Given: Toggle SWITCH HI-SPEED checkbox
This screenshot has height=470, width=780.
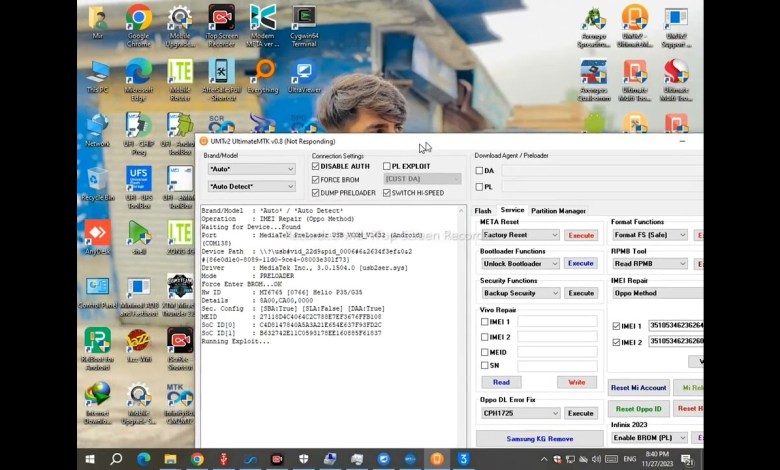Looking at the screenshot, I should (387, 192).
